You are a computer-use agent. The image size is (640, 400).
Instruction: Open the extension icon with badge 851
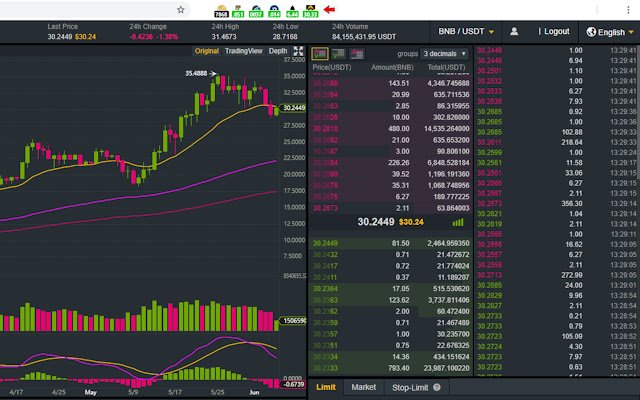click(x=238, y=11)
